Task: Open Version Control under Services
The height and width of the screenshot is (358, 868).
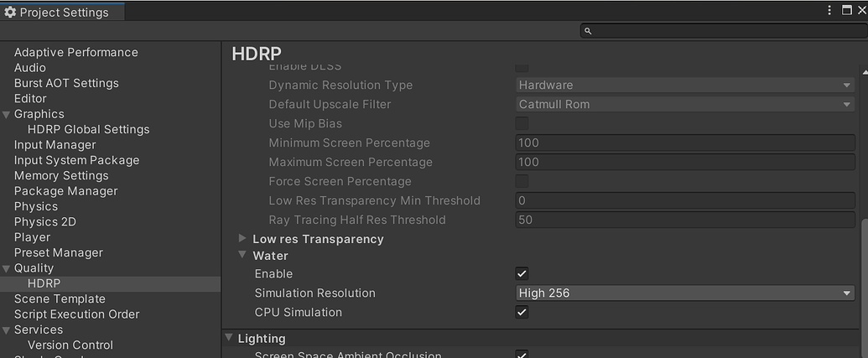Action: [x=70, y=345]
